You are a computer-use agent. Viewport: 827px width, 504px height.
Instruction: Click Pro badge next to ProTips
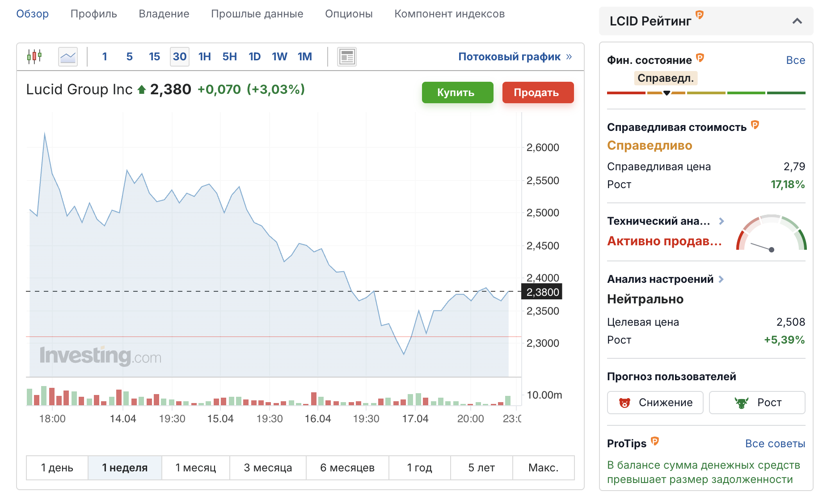pos(655,441)
